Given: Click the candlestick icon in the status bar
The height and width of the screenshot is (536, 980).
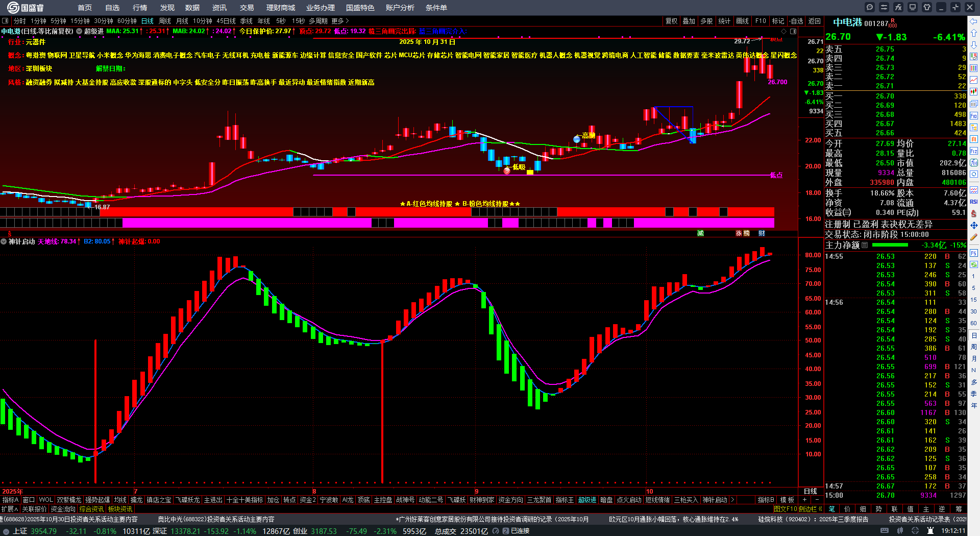Looking at the screenshot, I should click(x=899, y=531).
